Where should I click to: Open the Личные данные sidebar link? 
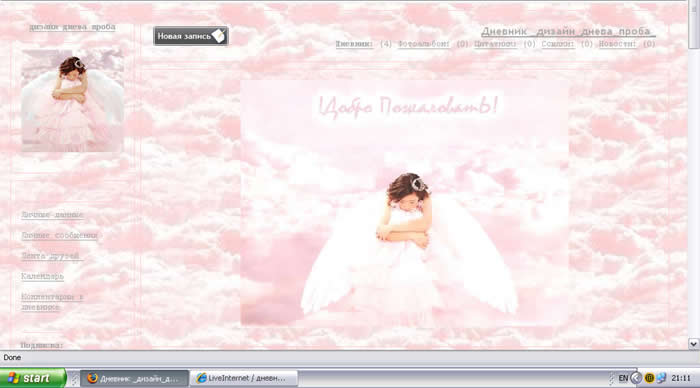(52, 215)
